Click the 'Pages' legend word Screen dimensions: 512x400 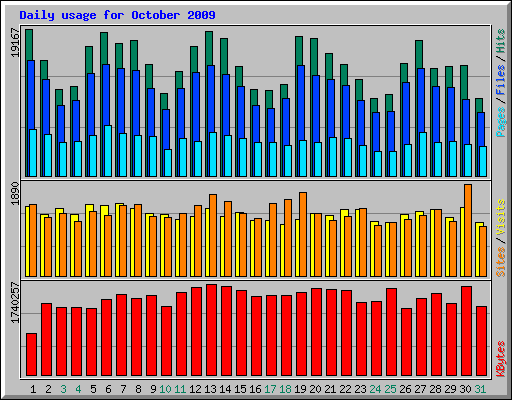pyautogui.click(x=501, y=122)
